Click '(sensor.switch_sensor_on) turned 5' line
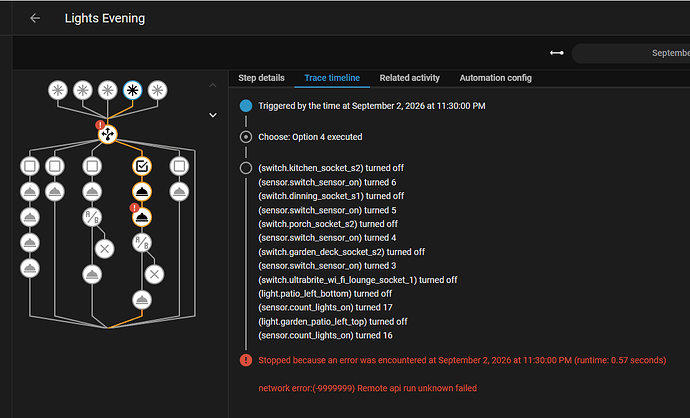Screen dimensions: 690x418 (x=327, y=210)
